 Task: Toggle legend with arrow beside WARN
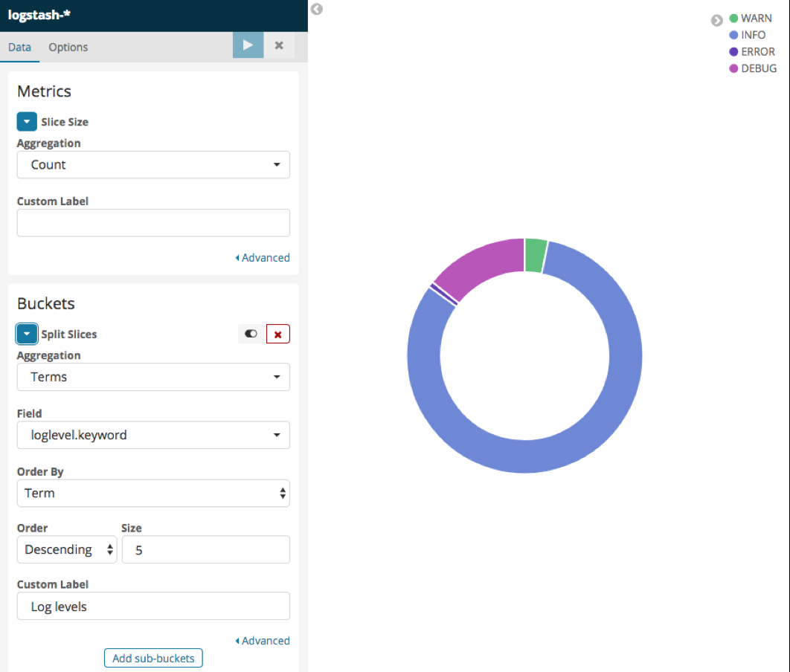tap(717, 20)
